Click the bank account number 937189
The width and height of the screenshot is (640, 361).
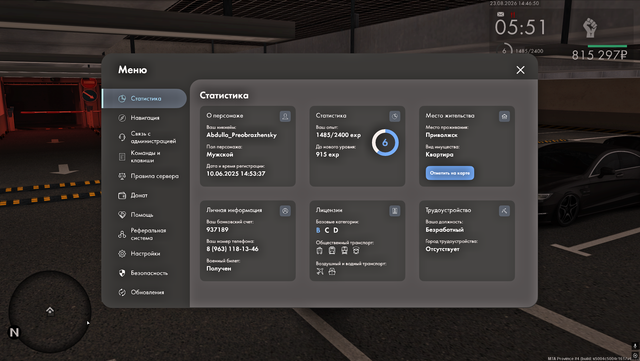tap(217, 230)
